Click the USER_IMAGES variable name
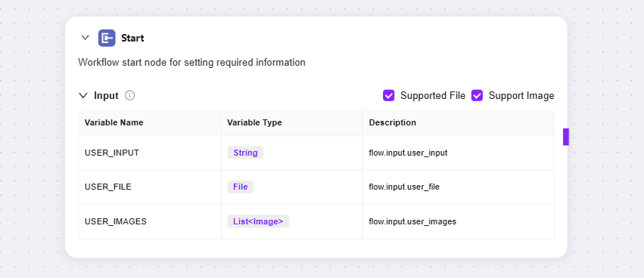The width and height of the screenshot is (644, 278). point(116,221)
